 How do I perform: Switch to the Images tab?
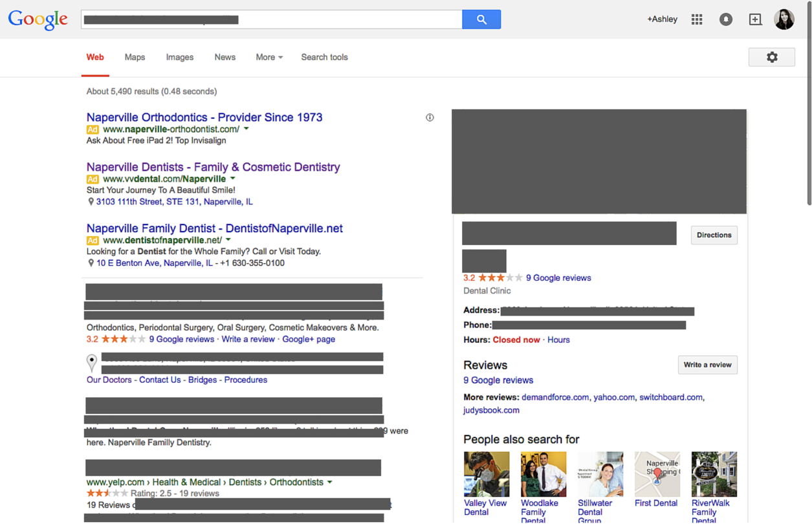coord(180,57)
